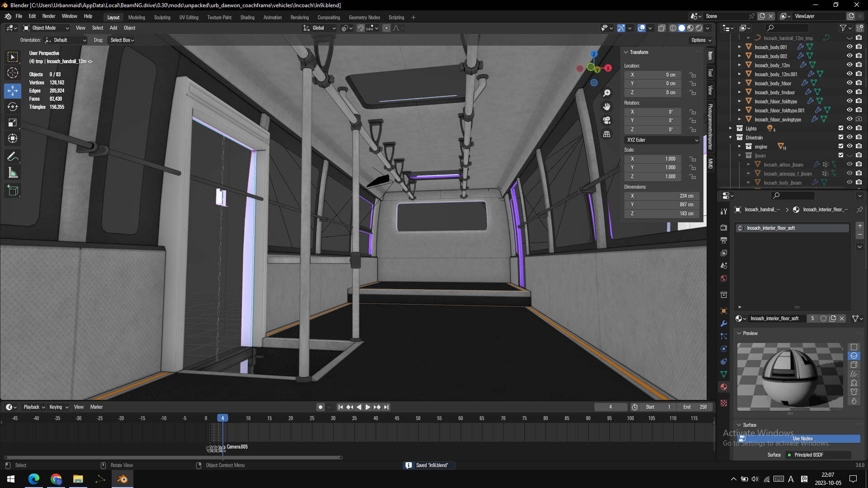The width and height of the screenshot is (868, 488).
Task: Click the Use Nodes button
Action: pyautogui.click(x=802, y=439)
